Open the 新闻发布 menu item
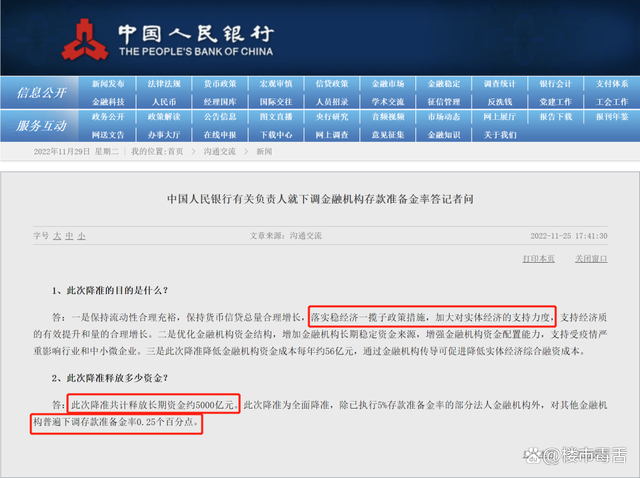This screenshot has height=478, width=640. (108, 85)
